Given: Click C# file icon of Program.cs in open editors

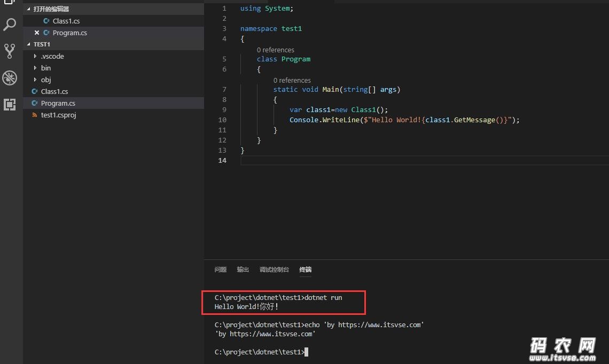Looking at the screenshot, I should click(46, 33).
